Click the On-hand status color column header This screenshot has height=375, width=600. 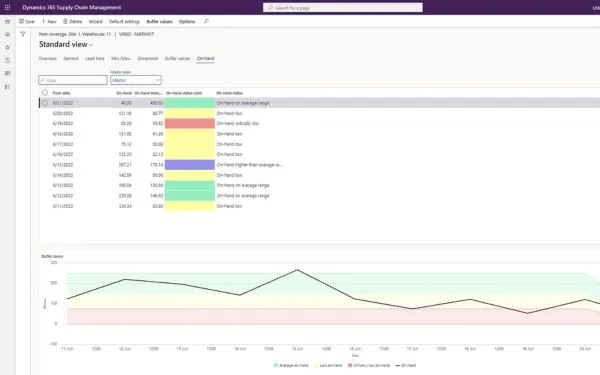pos(184,93)
